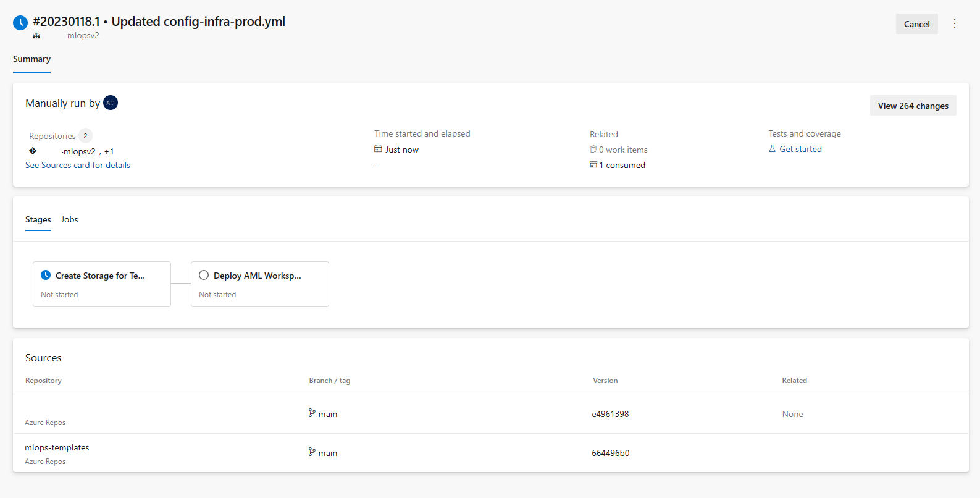Switch to the Jobs tab
Screen dimensions: 980x498
click(69, 219)
